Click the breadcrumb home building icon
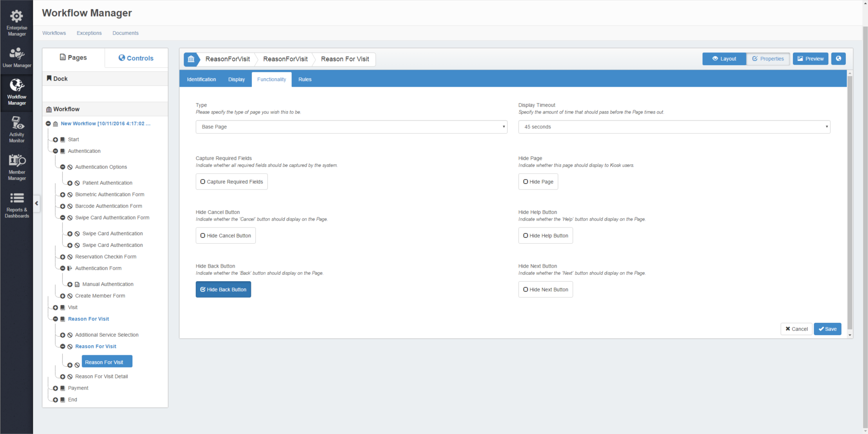Screen dimensions: 868x434 (191, 59)
